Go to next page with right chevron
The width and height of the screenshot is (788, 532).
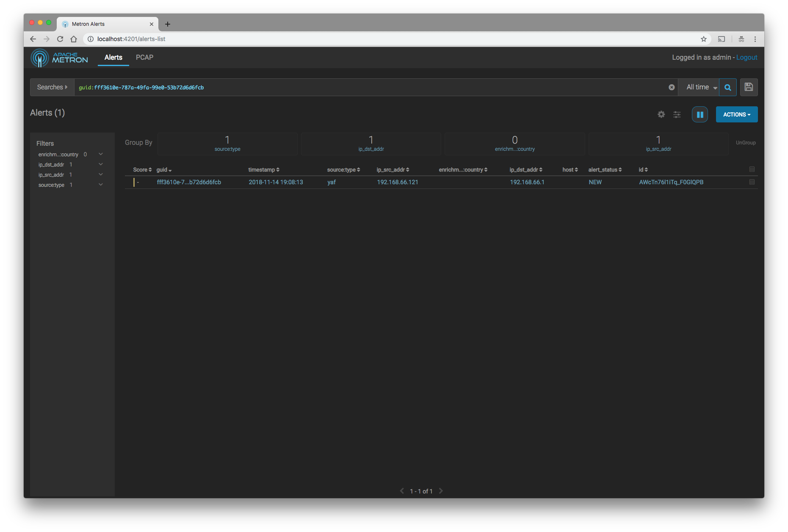click(x=440, y=491)
